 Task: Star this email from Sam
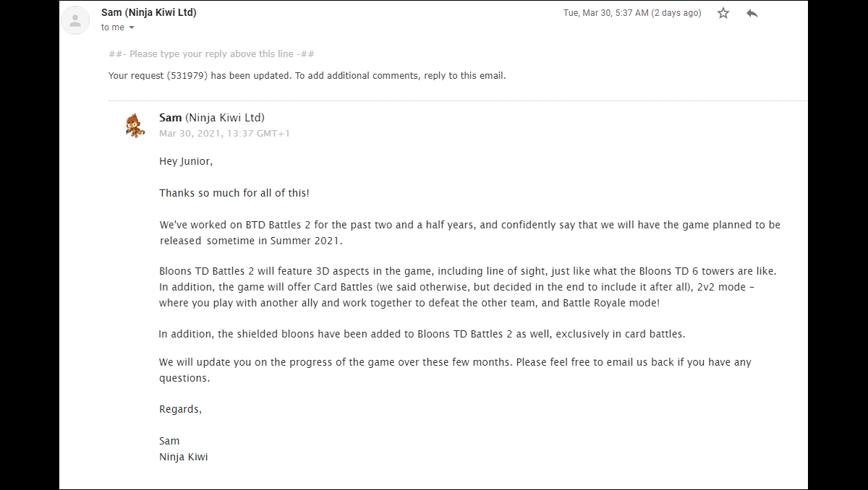(x=723, y=13)
